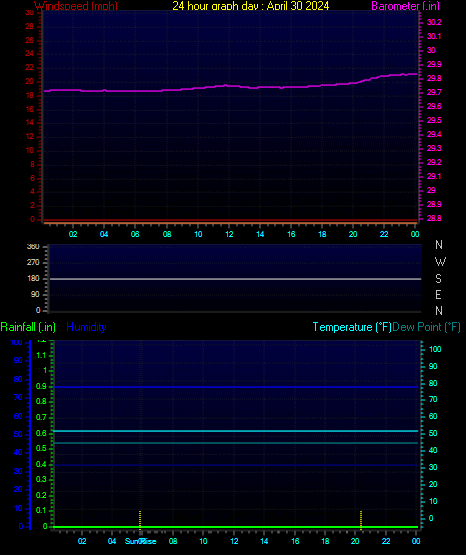Click the W compass label

(x=440, y=262)
